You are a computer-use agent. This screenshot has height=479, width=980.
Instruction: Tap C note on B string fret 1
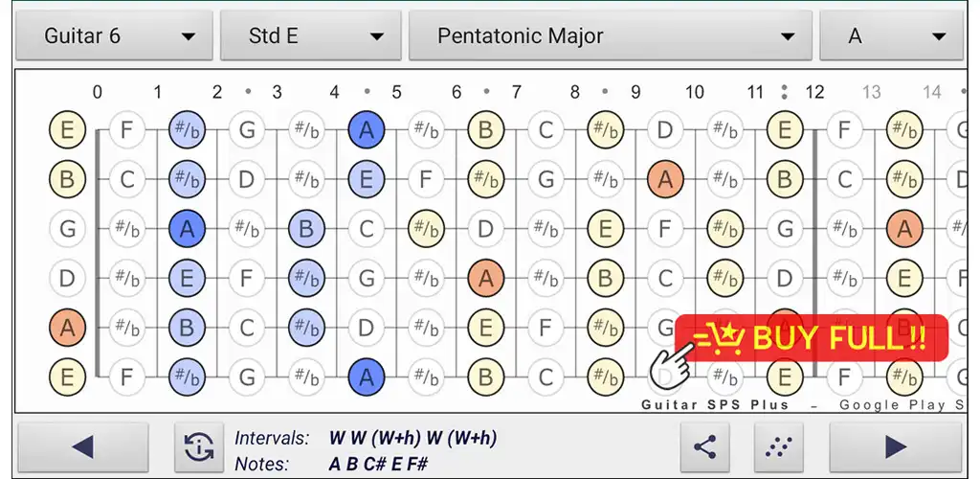point(127,179)
